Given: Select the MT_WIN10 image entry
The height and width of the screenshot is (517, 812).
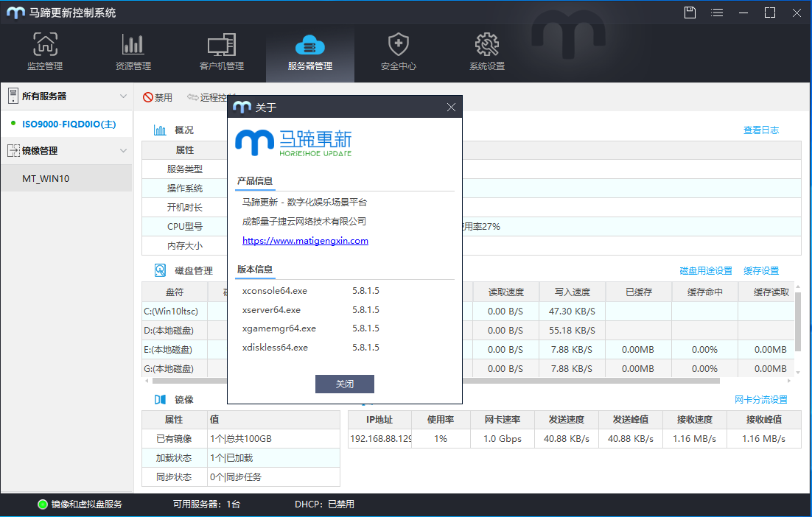Looking at the screenshot, I should coord(66,178).
